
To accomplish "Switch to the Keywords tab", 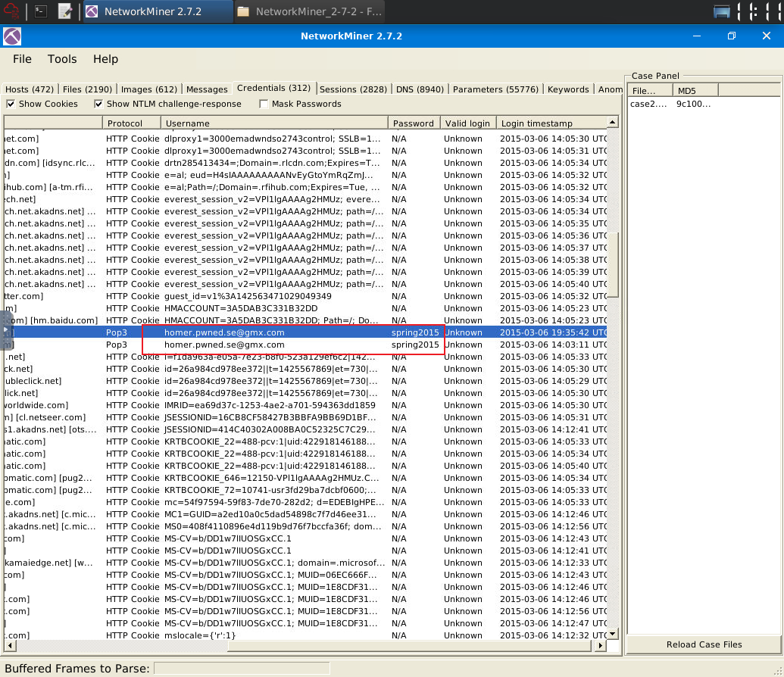I will (568, 89).
